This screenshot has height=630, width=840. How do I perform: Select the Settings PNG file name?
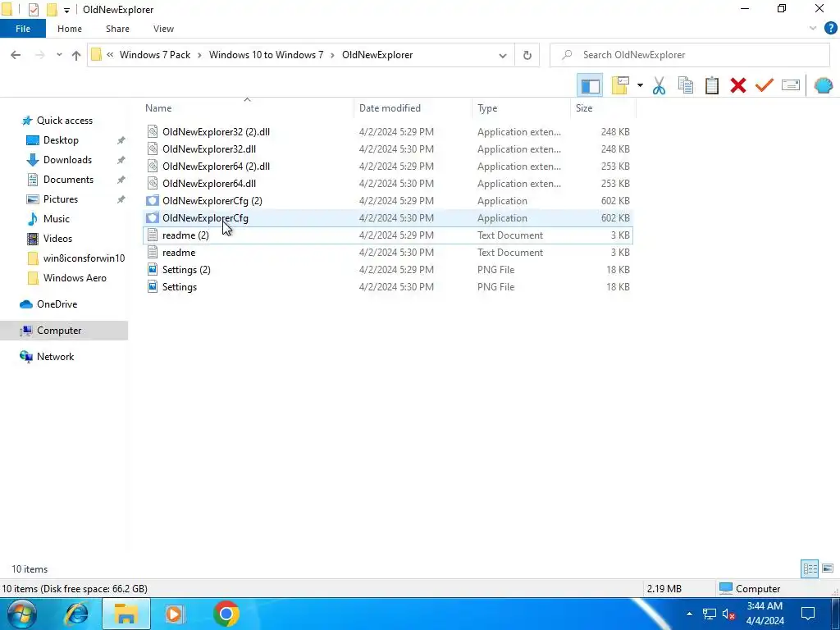coord(180,287)
